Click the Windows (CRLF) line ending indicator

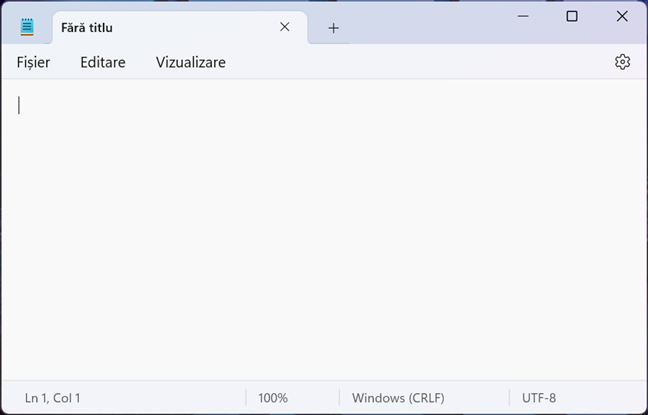(x=400, y=398)
